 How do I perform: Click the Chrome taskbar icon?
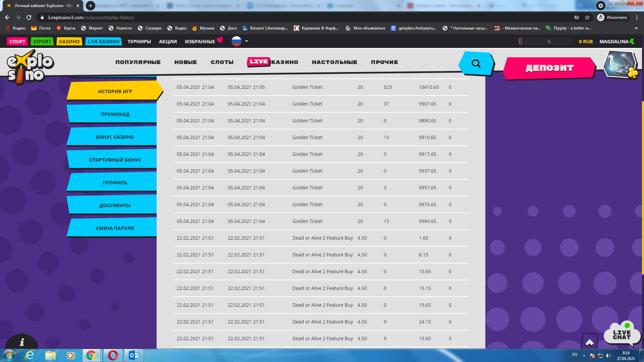pyautogui.click(x=91, y=355)
